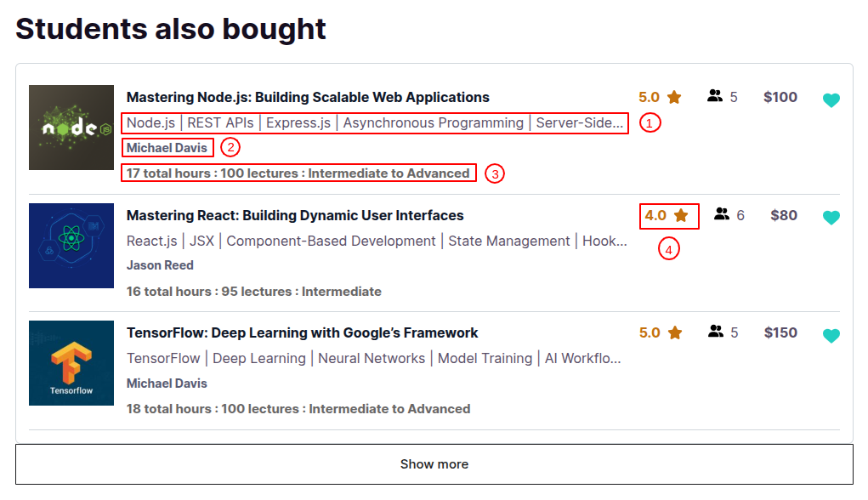Image resolution: width=868 pixels, height=500 pixels.
Task: Open the React course thumbnail
Action: click(x=71, y=245)
